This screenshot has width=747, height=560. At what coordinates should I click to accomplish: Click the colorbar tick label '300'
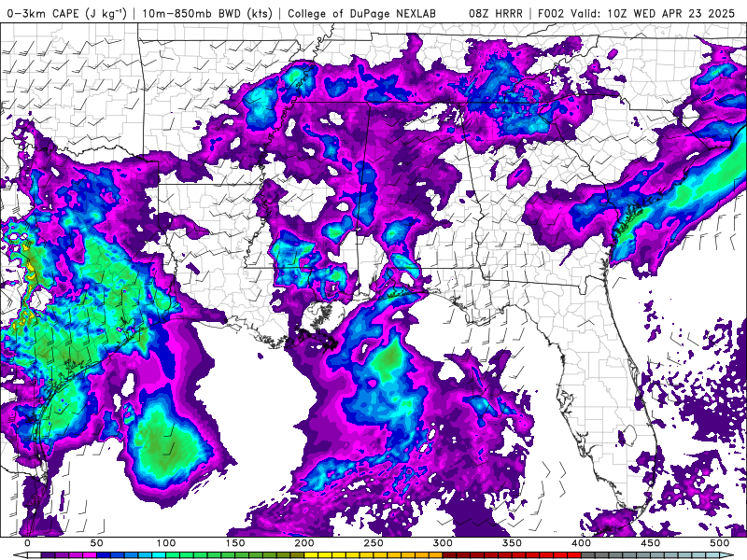pos(443,543)
